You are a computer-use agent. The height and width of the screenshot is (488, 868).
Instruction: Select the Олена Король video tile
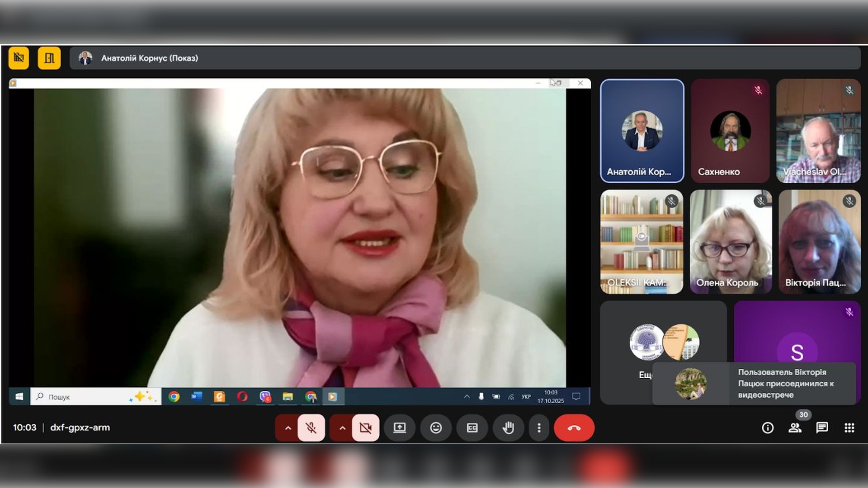coord(731,242)
